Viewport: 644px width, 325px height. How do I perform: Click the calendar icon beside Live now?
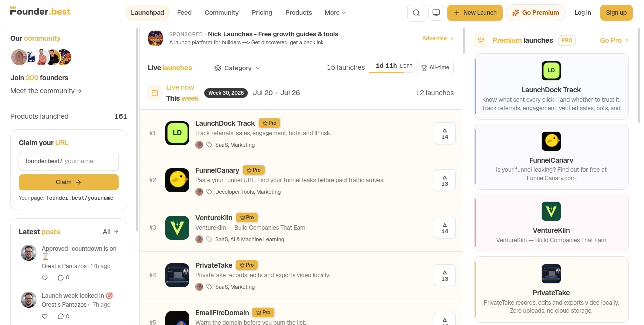[155, 93]
